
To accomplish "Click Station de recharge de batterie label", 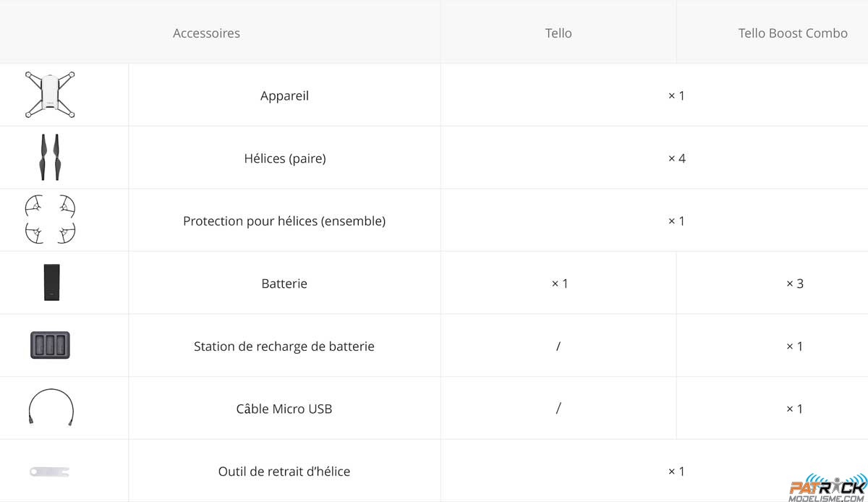I will [x=284, y=346].
